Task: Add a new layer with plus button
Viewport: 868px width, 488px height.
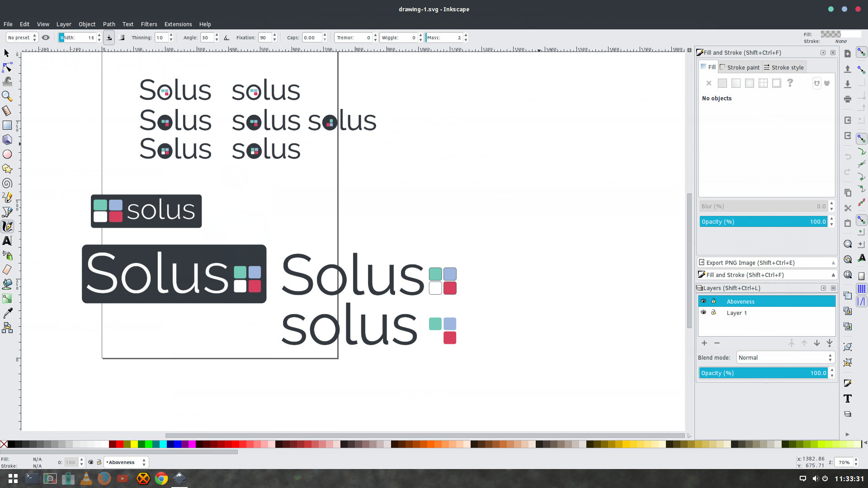Action: tap(704, 343)
